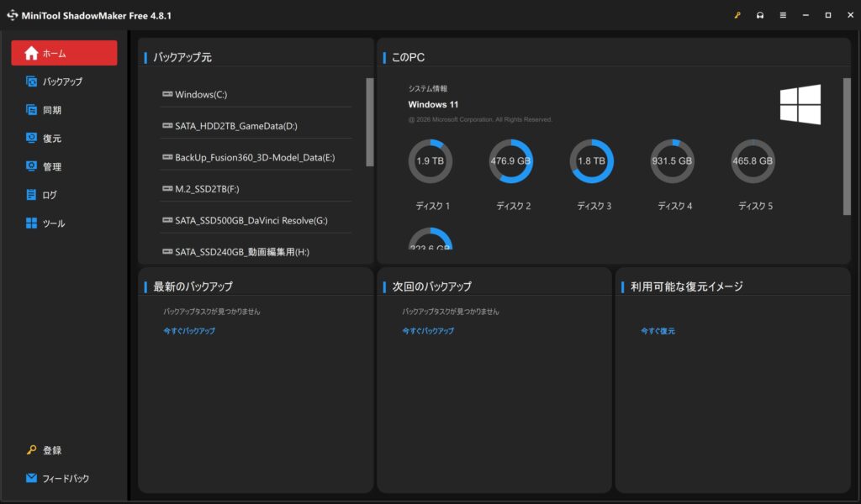Click the ディスク 1 label
Screen dimensions: 861x504
433,206
